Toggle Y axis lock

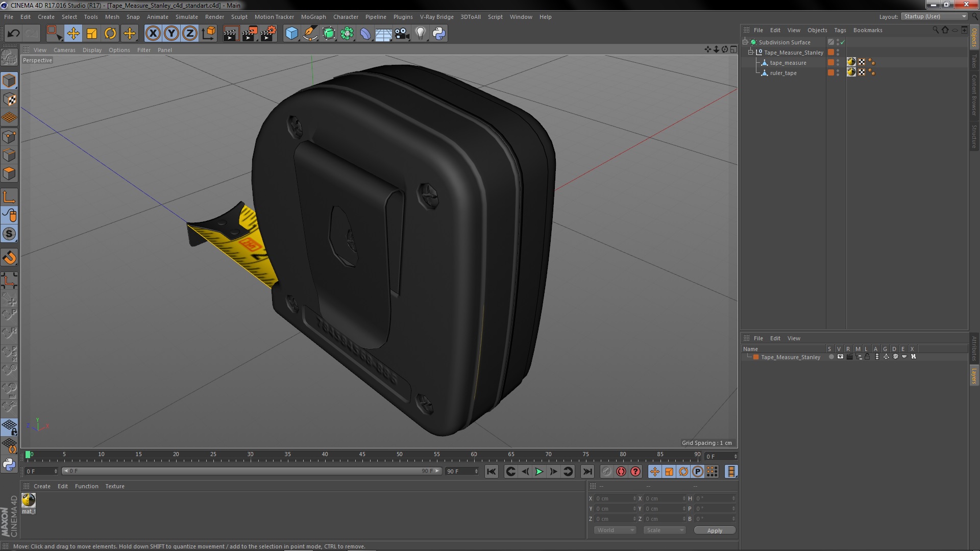[x=171, y=34]
